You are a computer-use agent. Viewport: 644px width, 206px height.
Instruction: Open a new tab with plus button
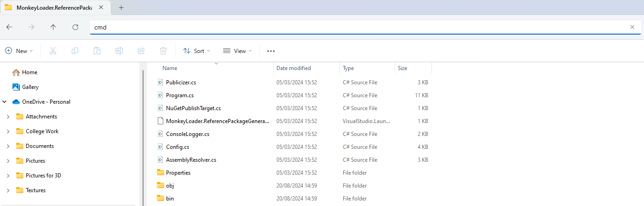click(x=121, y=7)
